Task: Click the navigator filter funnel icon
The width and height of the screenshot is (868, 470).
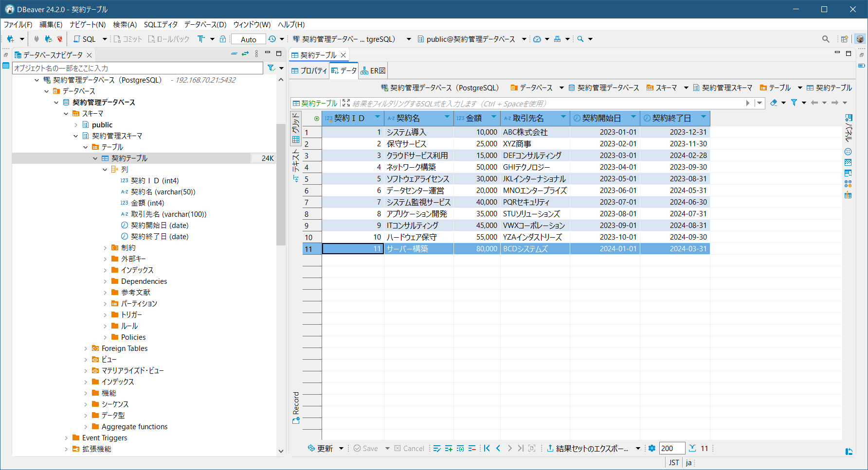Action: pyautogui.click(x=271, y=68)
